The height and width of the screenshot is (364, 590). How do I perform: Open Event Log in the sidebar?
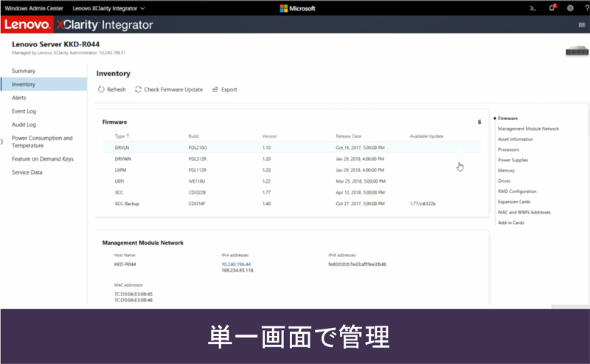[24, 111]
